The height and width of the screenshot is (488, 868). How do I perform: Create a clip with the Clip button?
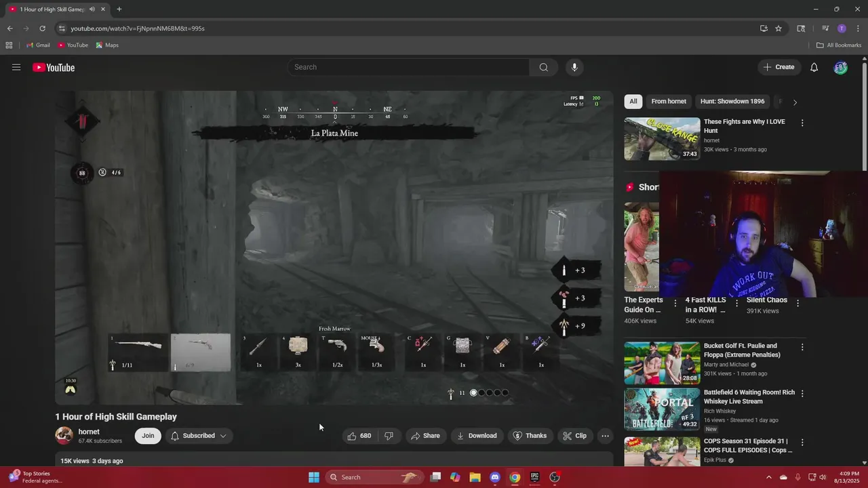tap(575, 436)
